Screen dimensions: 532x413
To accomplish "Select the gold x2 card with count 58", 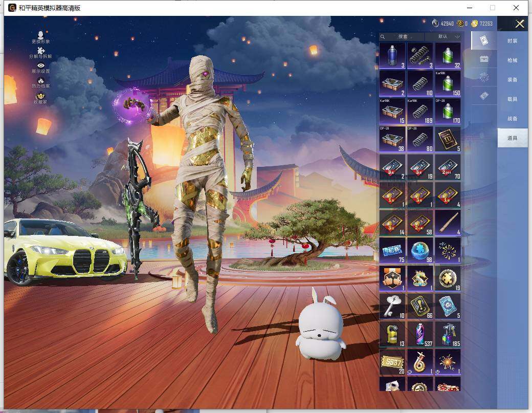I will pos(420,223).
